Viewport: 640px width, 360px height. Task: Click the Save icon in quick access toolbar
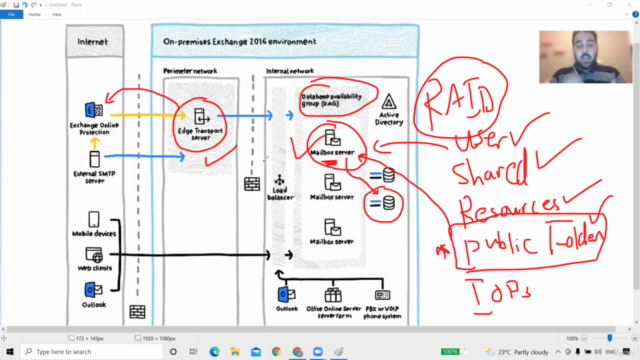16,5
